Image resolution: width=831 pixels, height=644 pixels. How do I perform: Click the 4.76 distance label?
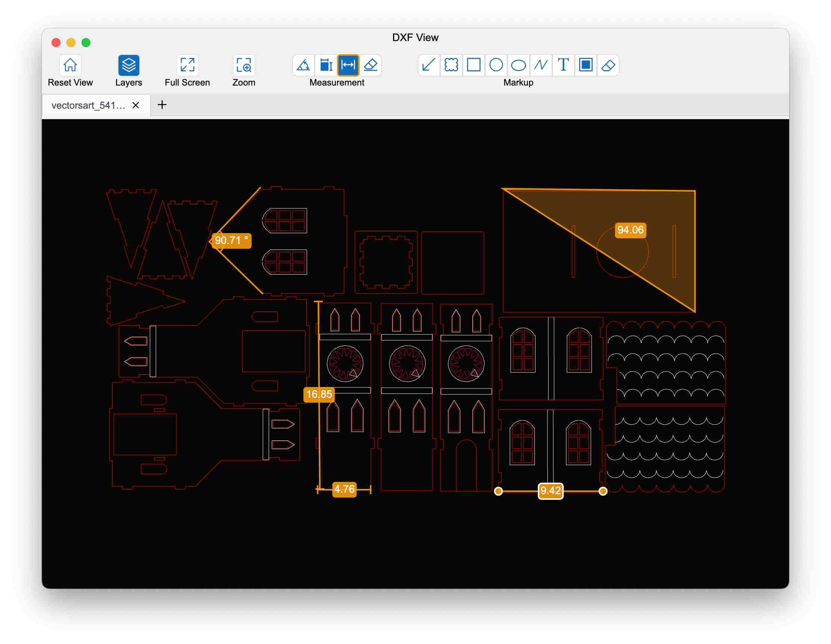point(345,490)
